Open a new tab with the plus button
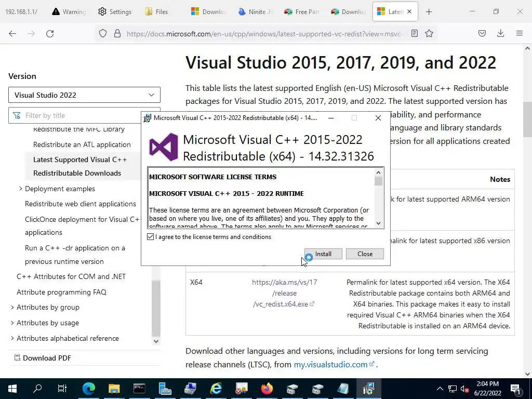Screen dimensions: 532x399 pyautogui.click(x=429, y=12)
